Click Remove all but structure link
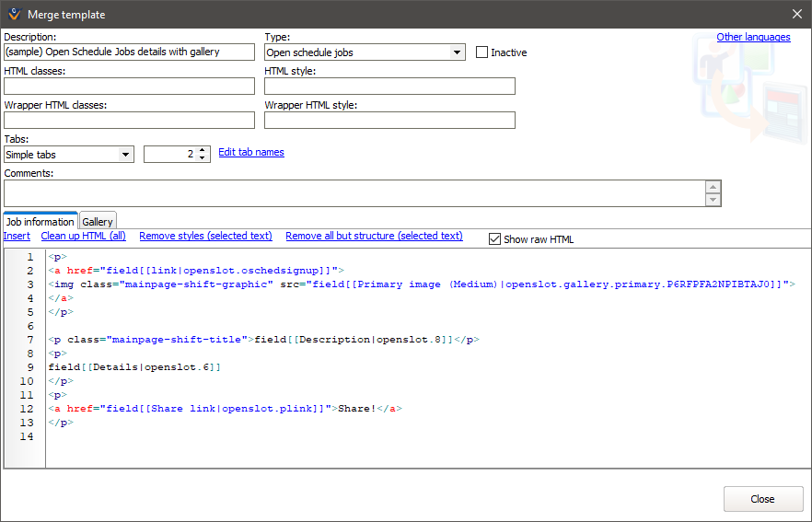The height and width of the screenshot is (522, 812). (374, 237)
